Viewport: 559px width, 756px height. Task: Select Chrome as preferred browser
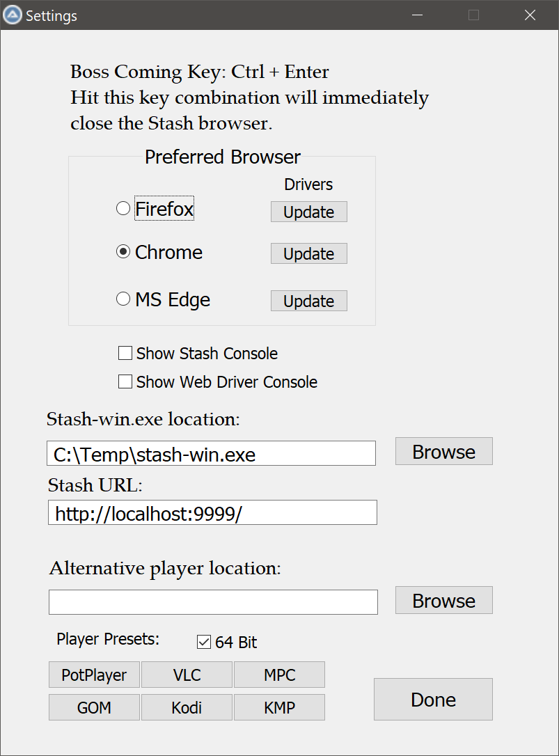click(x=123, y=252)
